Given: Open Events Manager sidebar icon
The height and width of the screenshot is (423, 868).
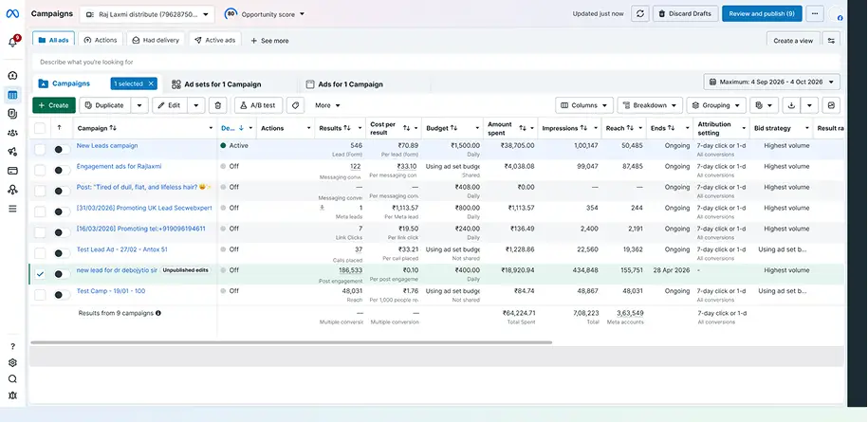Looking at the screenshot, I should coord(12,190).
